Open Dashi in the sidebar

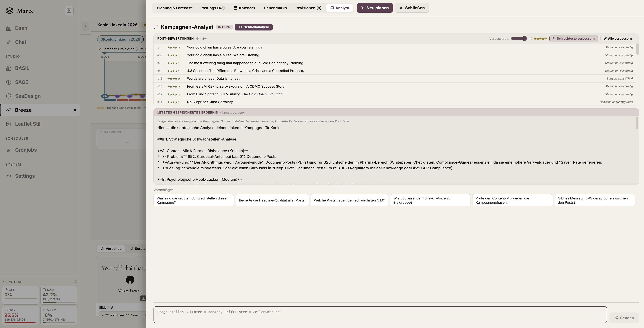(x=40, y=28)
